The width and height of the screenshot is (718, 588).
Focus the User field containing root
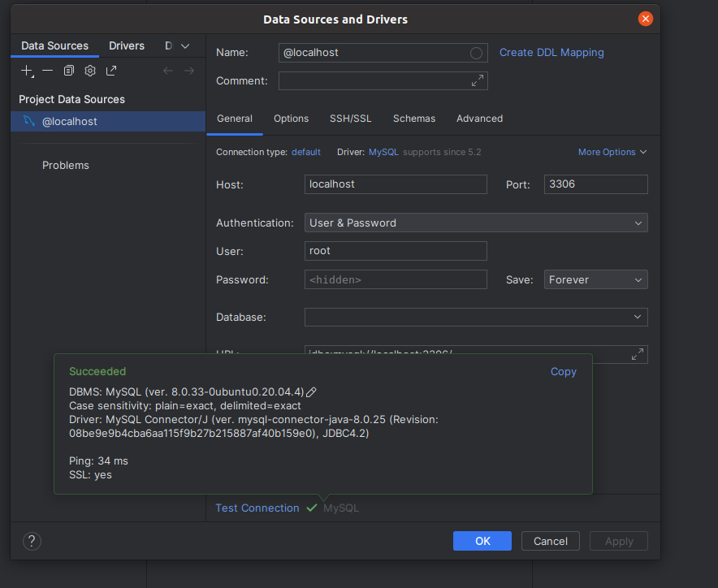click(x=396, y=251)
